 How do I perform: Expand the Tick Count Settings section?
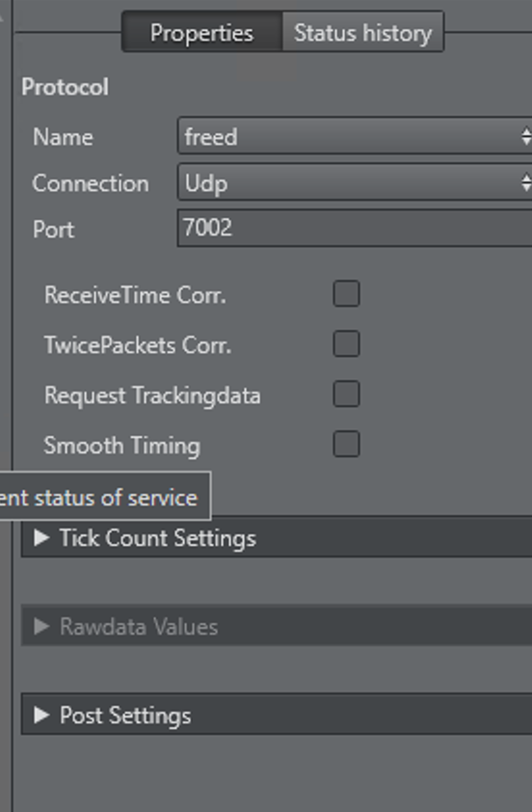point(277,537)
